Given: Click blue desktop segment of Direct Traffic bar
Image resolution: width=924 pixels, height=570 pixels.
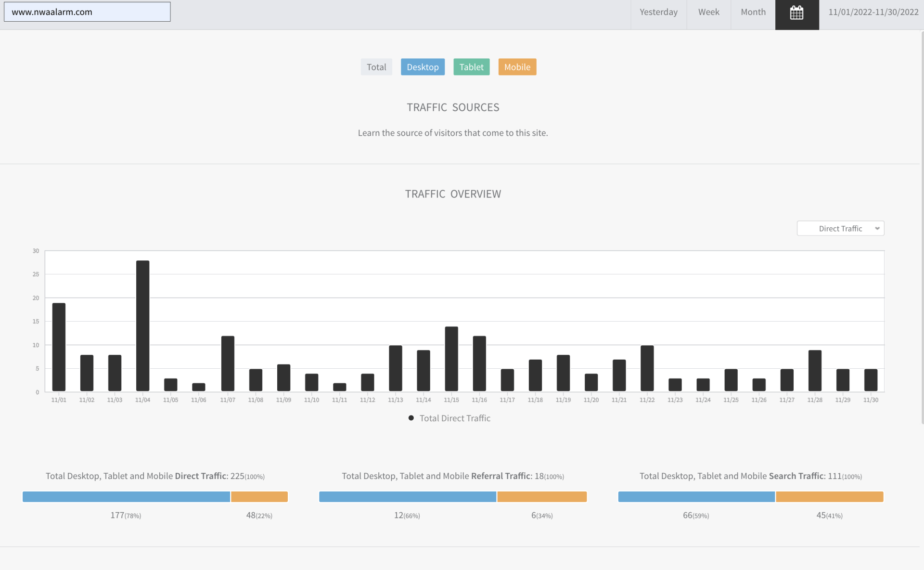Looking at the screenshot, I should [126, 496].
